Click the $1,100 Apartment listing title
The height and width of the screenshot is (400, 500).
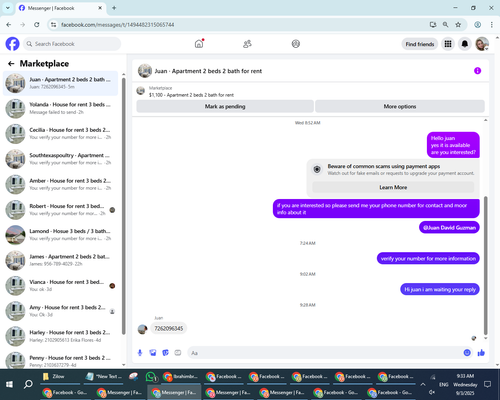(x=191, y=95)
